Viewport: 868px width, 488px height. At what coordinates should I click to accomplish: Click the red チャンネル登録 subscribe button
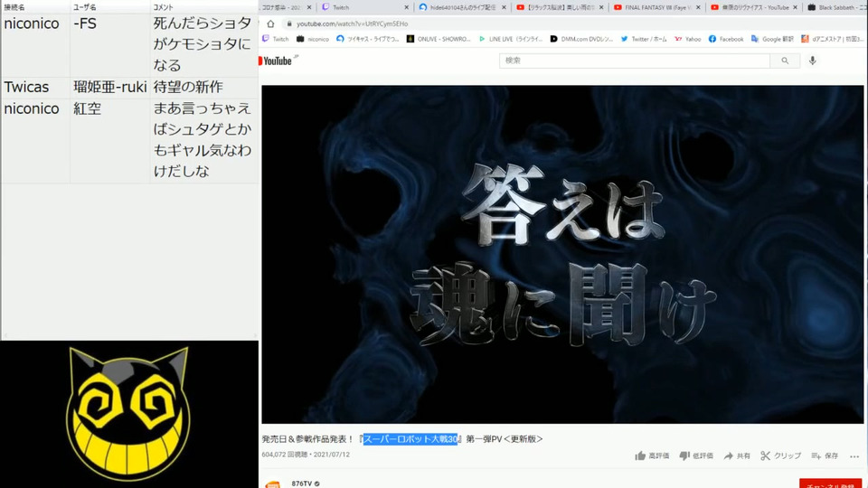click(x=830, y=483)
